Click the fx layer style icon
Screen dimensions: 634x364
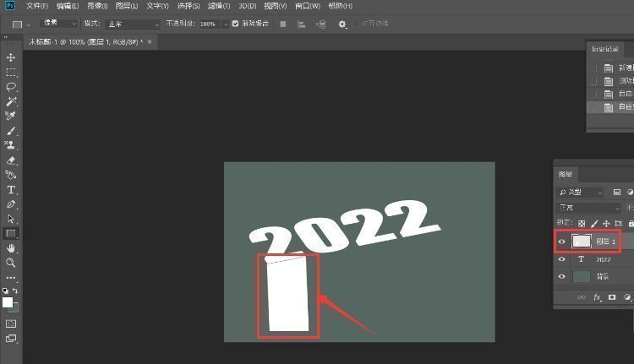(x=598, y=297)
